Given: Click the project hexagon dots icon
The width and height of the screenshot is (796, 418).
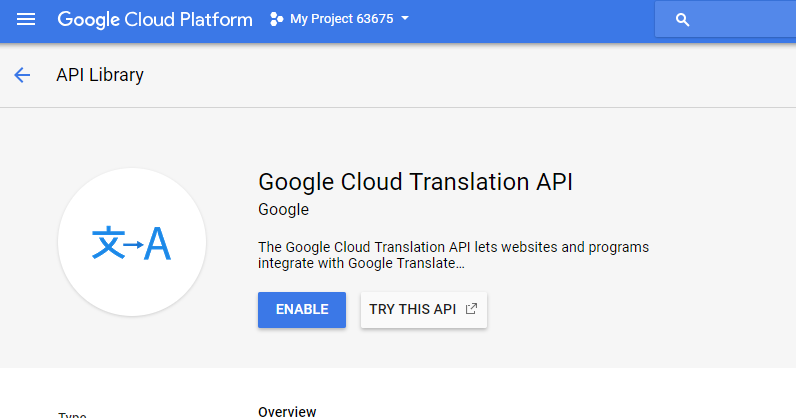Looking at the screenshot, I should (277, 20).
